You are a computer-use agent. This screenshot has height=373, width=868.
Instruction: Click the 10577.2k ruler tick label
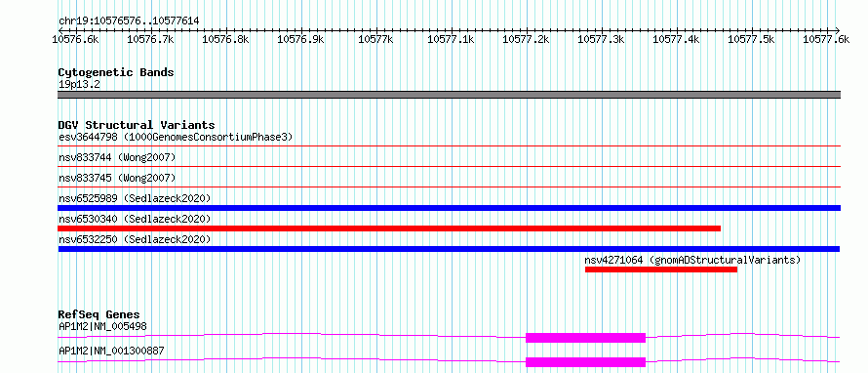527,39
